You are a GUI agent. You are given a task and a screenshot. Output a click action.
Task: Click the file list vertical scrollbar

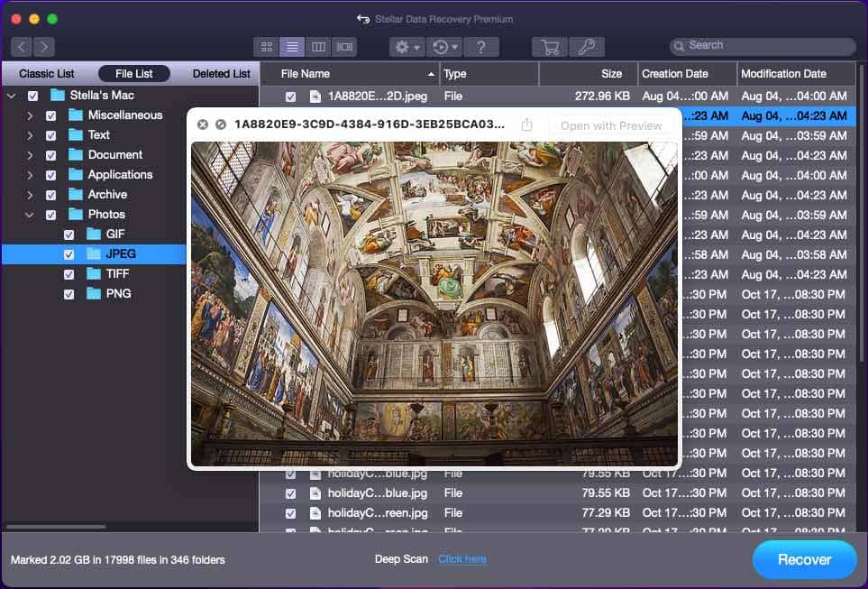click(862, 214)
